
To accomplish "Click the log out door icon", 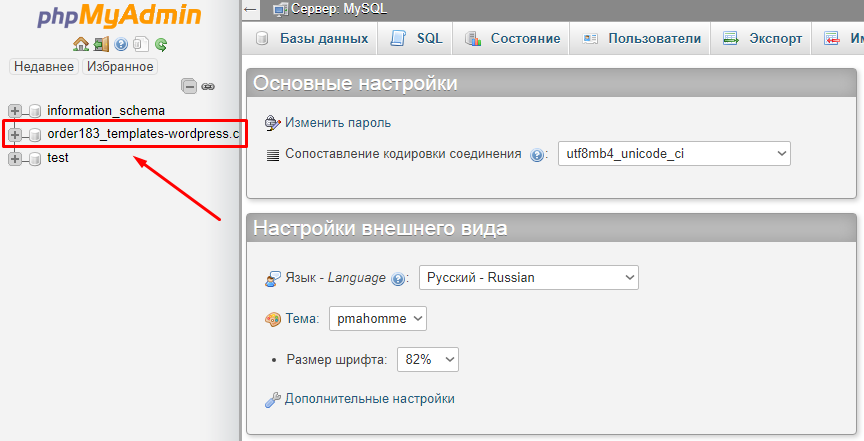I will pyautogui.click(x=101, y=44).
